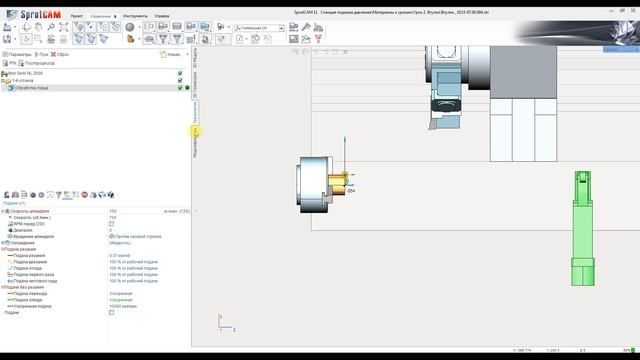
Task: Select the zoom magnifier tool
Action: (x=51, y=27)
